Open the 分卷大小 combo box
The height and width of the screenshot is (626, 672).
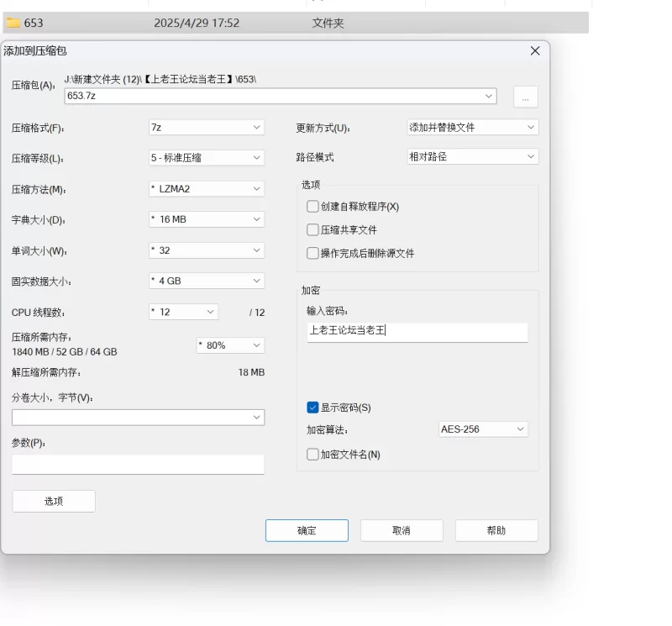(x=138, y=417)
